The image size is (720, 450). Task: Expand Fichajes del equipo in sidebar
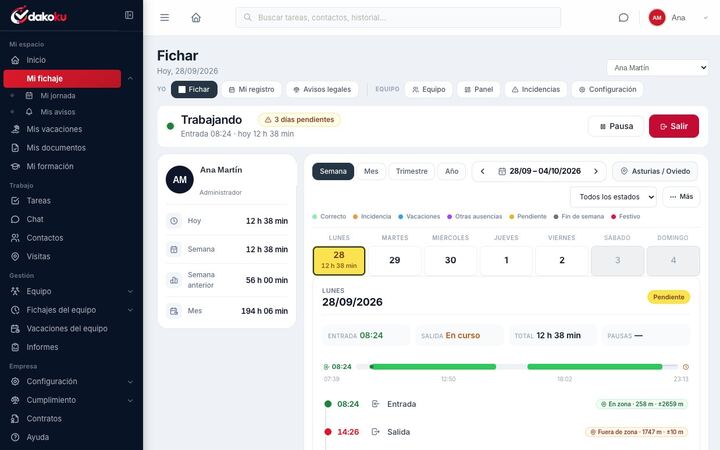[71, 310]
